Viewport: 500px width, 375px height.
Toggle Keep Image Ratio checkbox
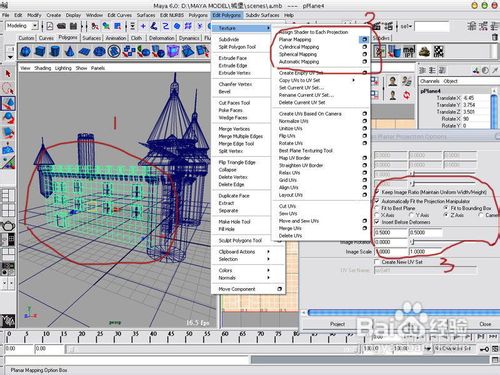pos(377,192)
